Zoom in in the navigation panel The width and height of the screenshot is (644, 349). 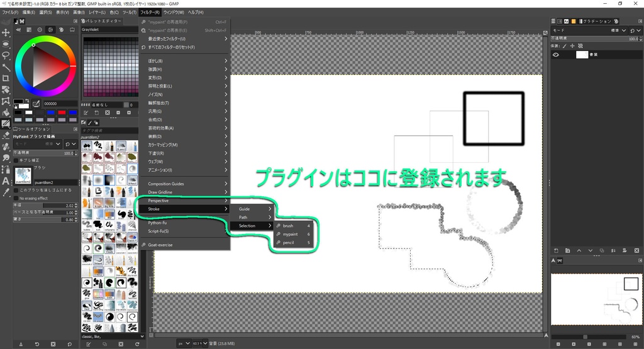574,344
